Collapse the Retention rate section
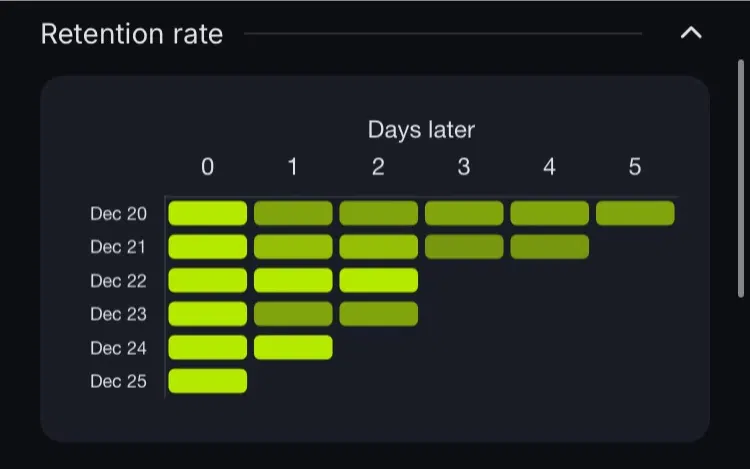The image size is (750, 469). point(691,34)
